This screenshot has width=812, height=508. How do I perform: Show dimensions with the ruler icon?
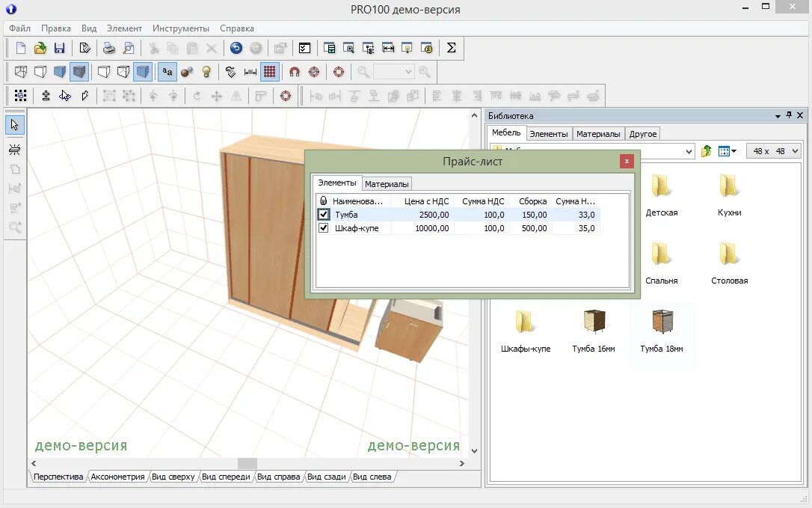pos(250,72)
